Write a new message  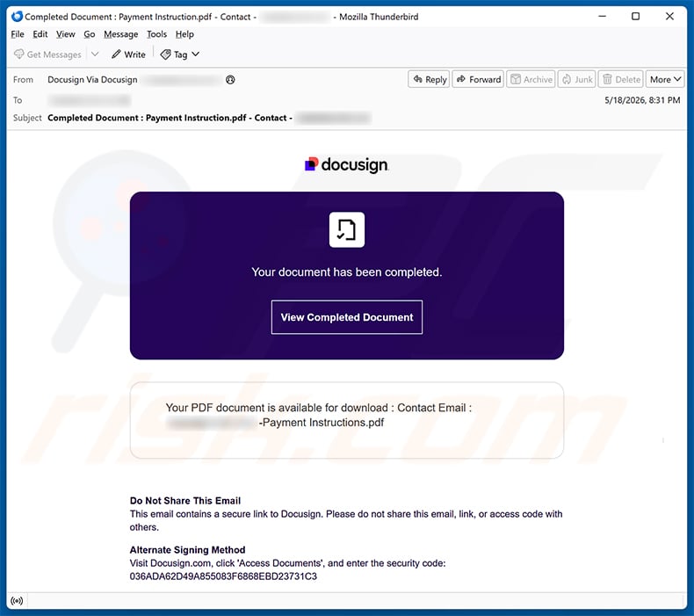128,54
